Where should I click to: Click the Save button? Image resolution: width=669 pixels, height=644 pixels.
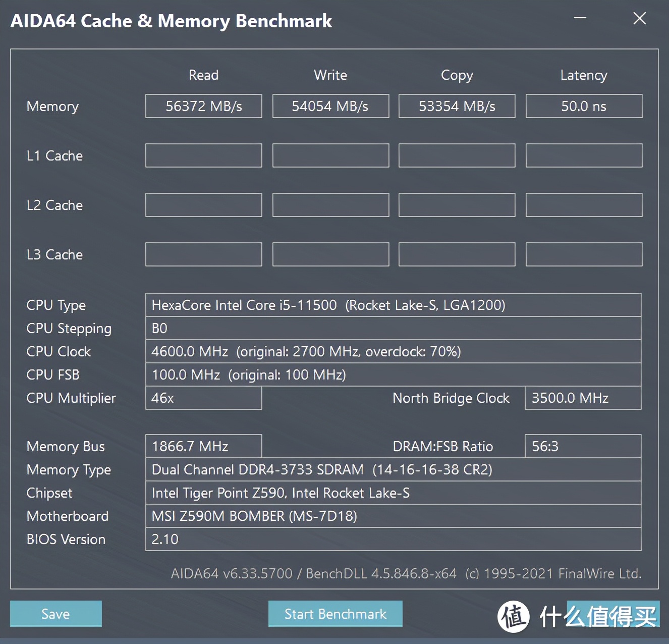[55, 614]
